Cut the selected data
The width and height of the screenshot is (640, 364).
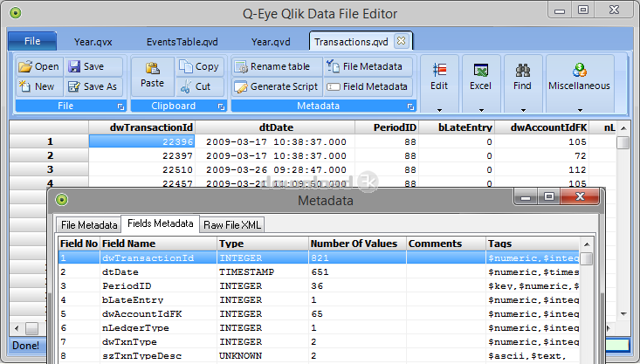point(200,86)
